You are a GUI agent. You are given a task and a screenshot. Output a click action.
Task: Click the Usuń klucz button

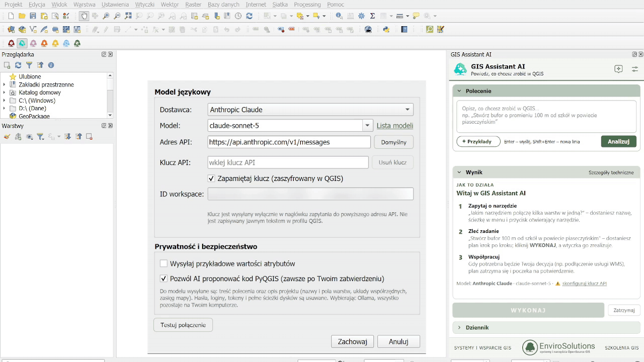(x=393, y=162)
